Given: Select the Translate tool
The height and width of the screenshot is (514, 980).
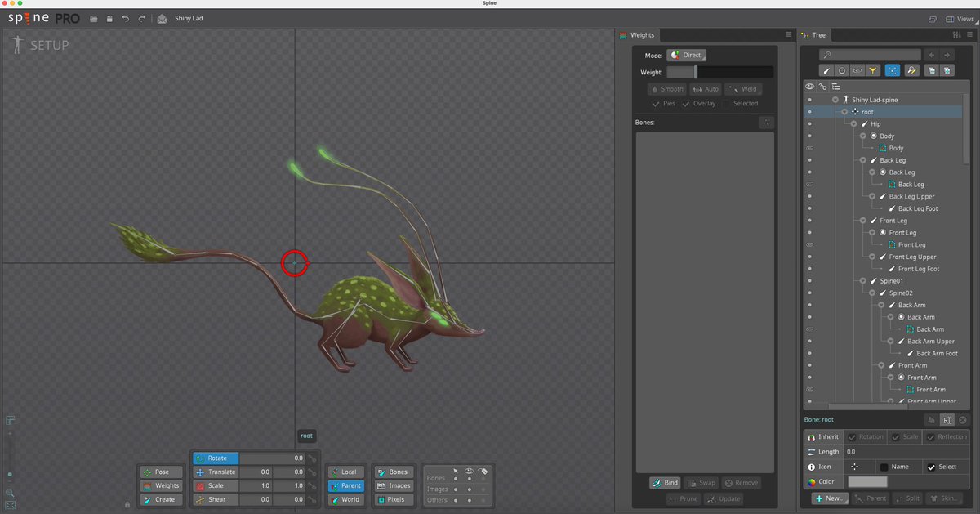Looking at the screenshot, I should click(215, 472).
